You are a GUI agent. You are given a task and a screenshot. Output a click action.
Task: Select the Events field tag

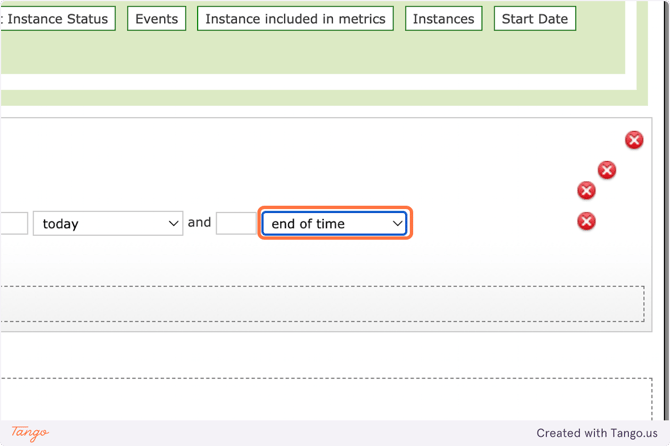coord(156,18)
